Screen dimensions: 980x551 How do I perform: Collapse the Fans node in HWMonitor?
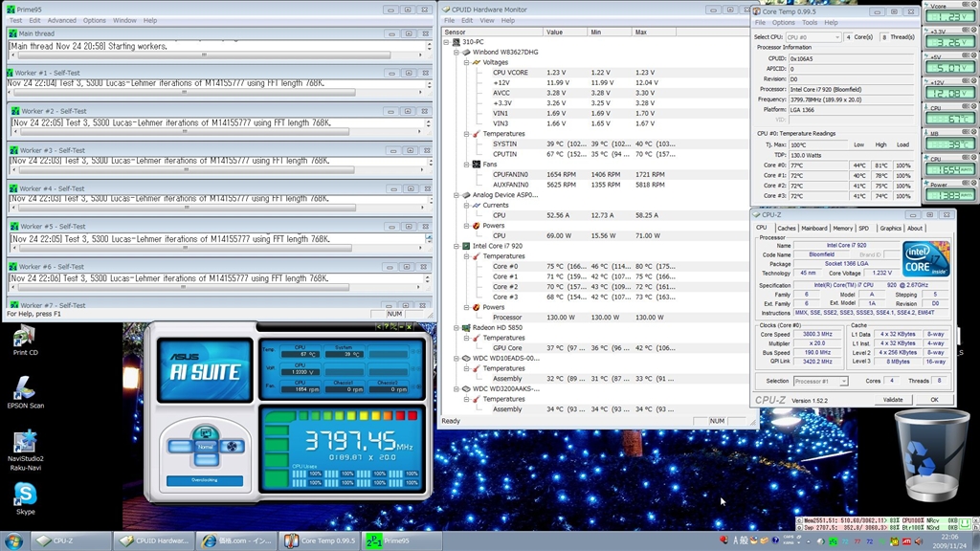coord(466,165)
